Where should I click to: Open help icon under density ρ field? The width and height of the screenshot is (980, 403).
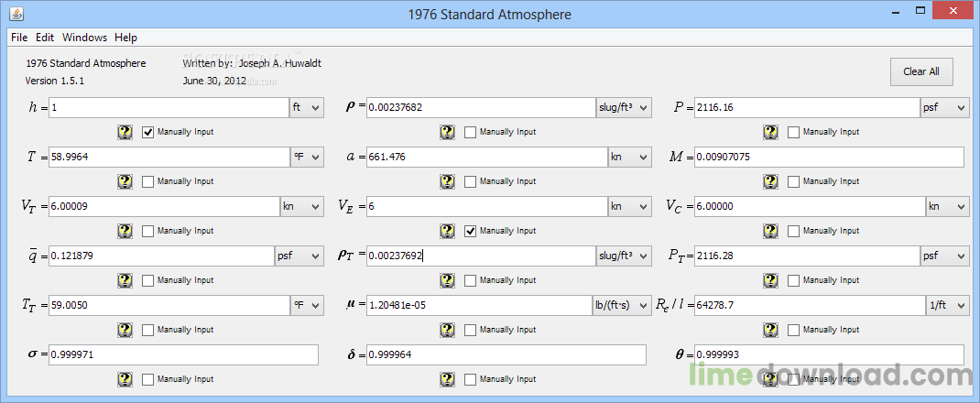tap(448, 132)
